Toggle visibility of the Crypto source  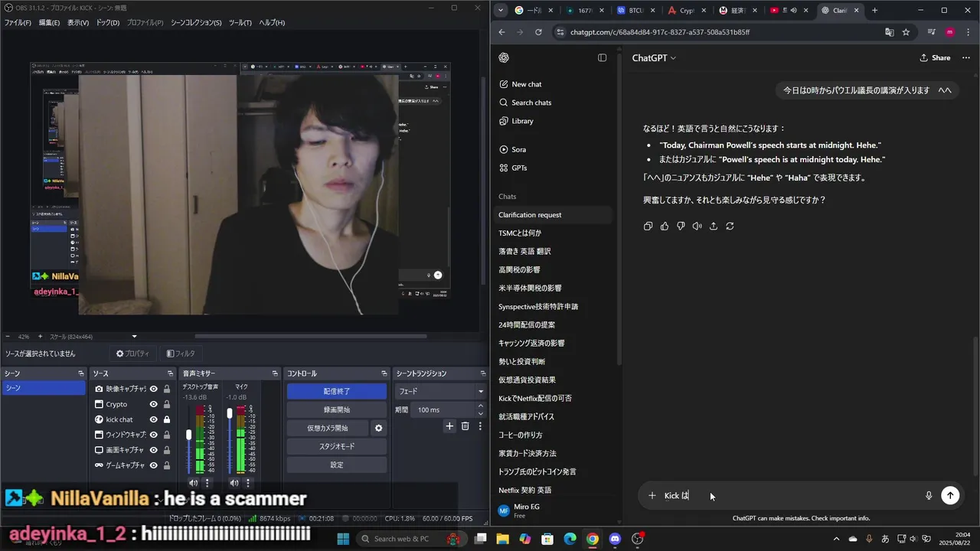click(x=153, y=404)
